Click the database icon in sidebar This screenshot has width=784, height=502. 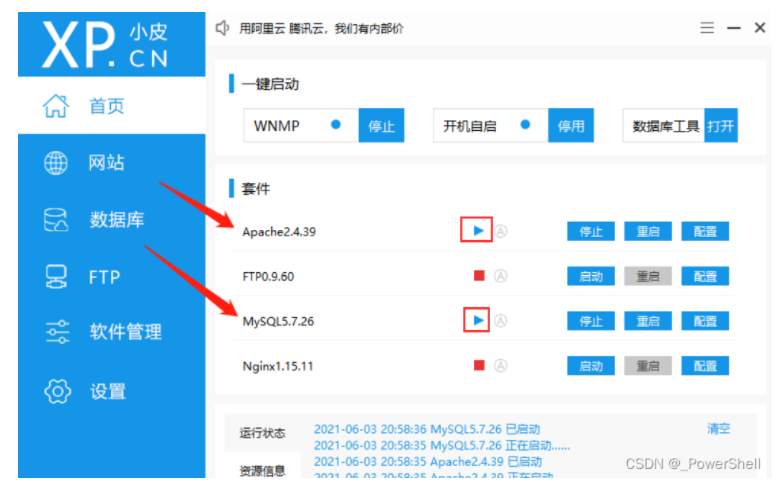[56, 220]
